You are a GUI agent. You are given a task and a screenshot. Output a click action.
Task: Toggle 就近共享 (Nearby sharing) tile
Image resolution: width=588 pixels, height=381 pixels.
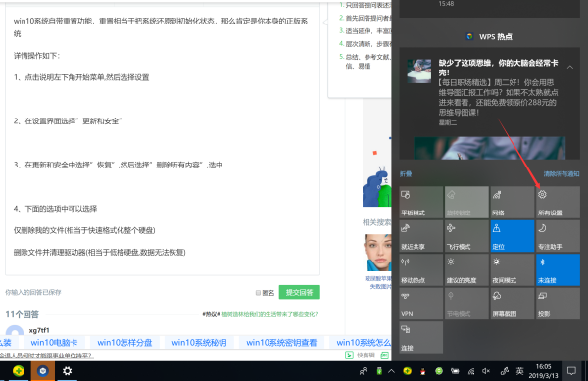(x=420, y=236)
